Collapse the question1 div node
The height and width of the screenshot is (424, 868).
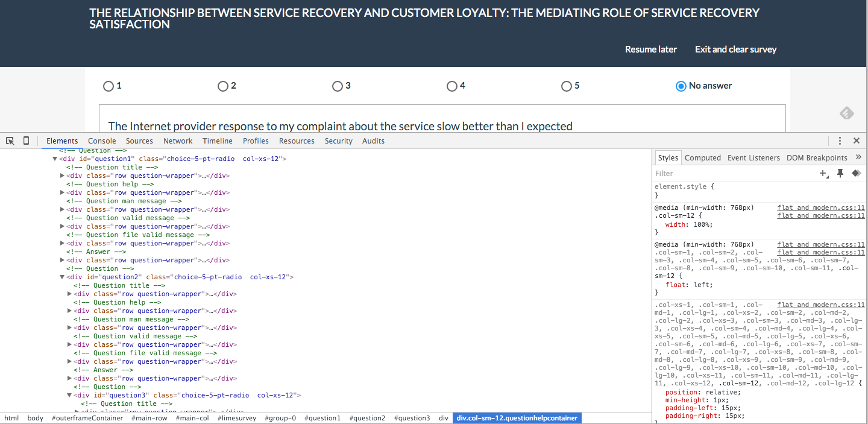point(55,159)
